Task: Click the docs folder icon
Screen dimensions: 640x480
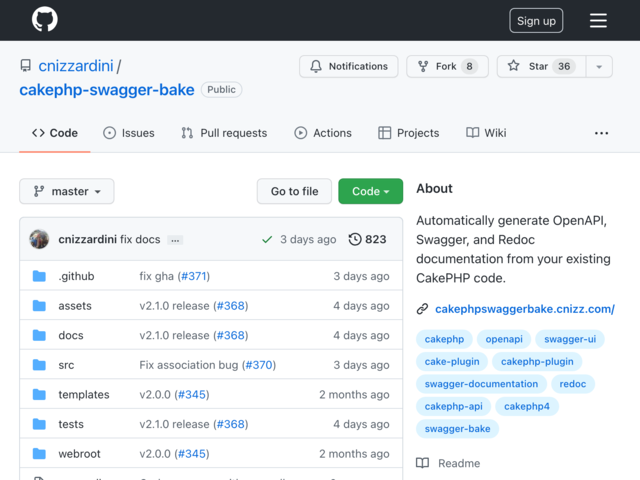Action: [39, 336]
